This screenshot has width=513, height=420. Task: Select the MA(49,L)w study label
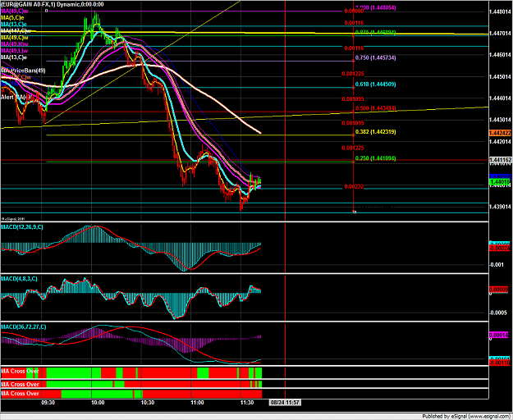click(15, 51)
